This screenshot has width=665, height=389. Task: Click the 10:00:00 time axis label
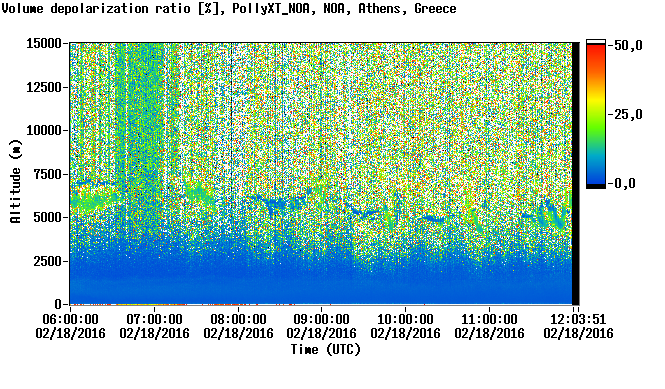point(405,319)
